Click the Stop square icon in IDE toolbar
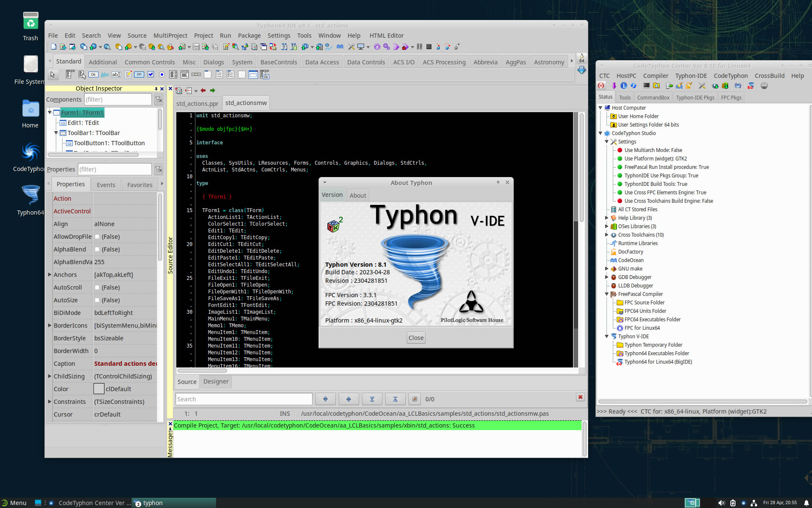The image size is (812, 508). coord(429,47)
